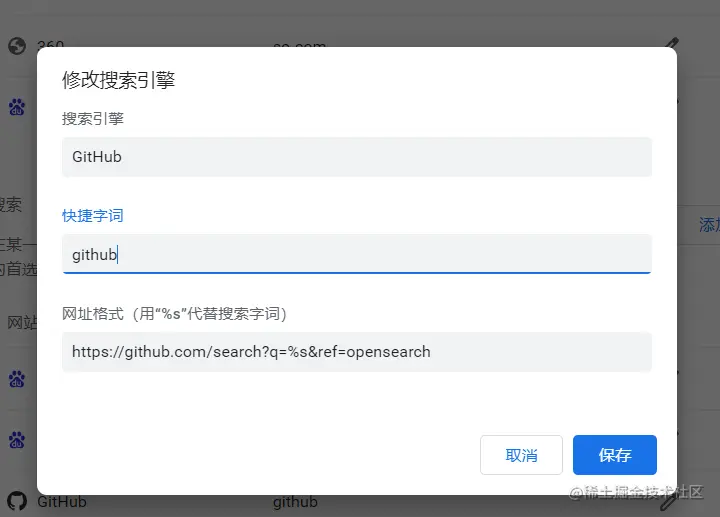The image size is (720, 517).
Task: Click the Baidu paw icon below 360
Action: coord(16,107)
